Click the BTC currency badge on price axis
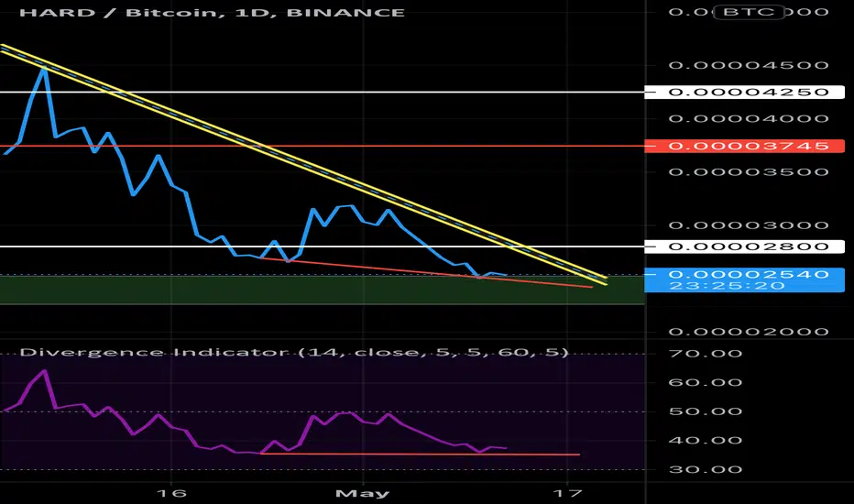This screenshot has width=854, height=504. tap(749, 12)
